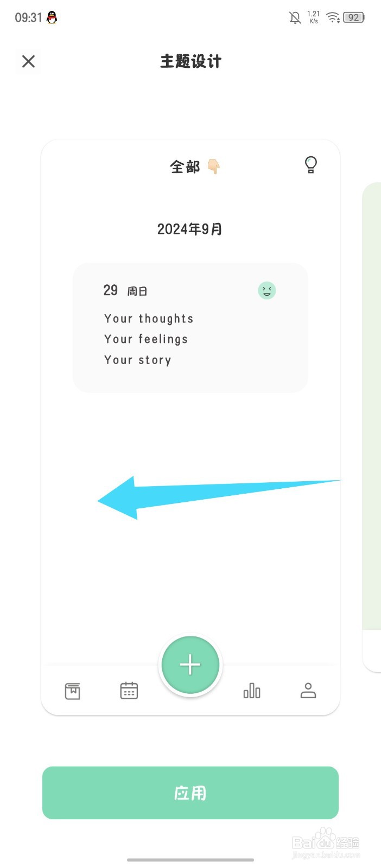Tap the lightbulb tips icon
Image resolution: width=381 pixels, height=868 pixels.
pyautogui.click(x=310, y=164)
